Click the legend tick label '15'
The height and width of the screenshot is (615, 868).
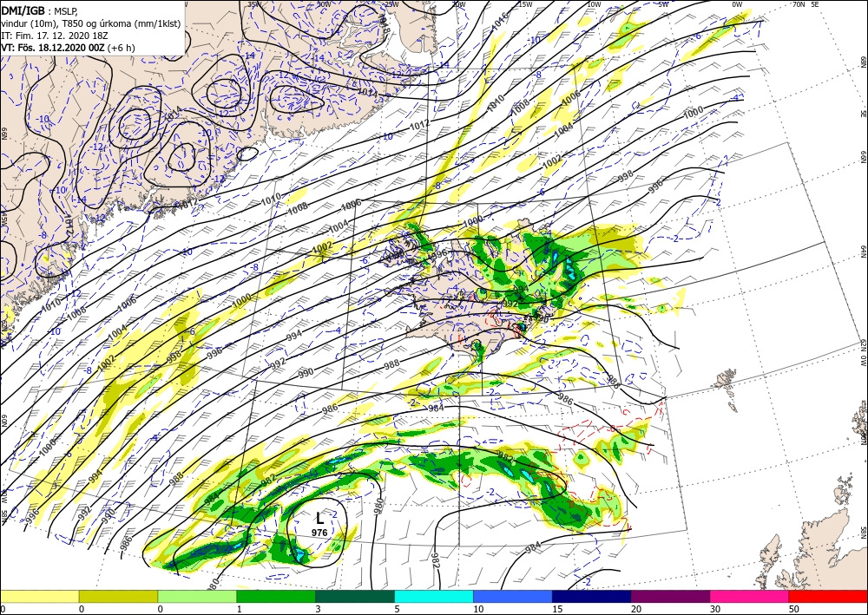pyautogui.click(x=557, y=609)
